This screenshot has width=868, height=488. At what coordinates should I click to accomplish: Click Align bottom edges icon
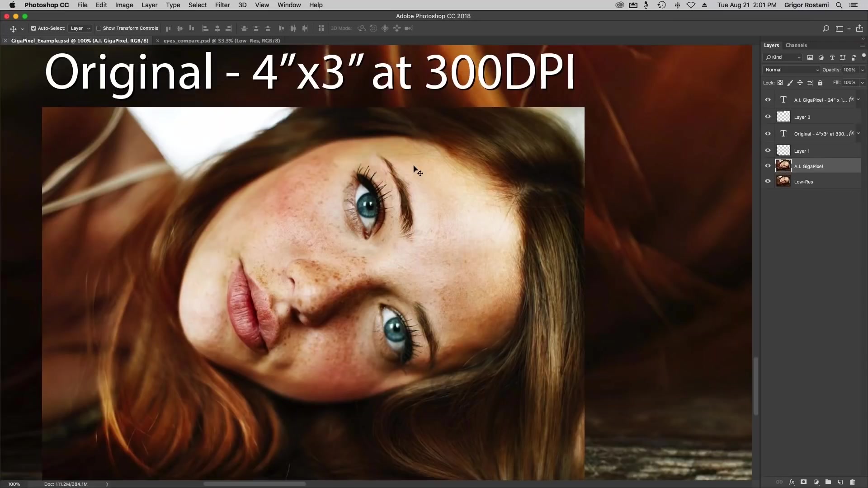coord(192,28)
